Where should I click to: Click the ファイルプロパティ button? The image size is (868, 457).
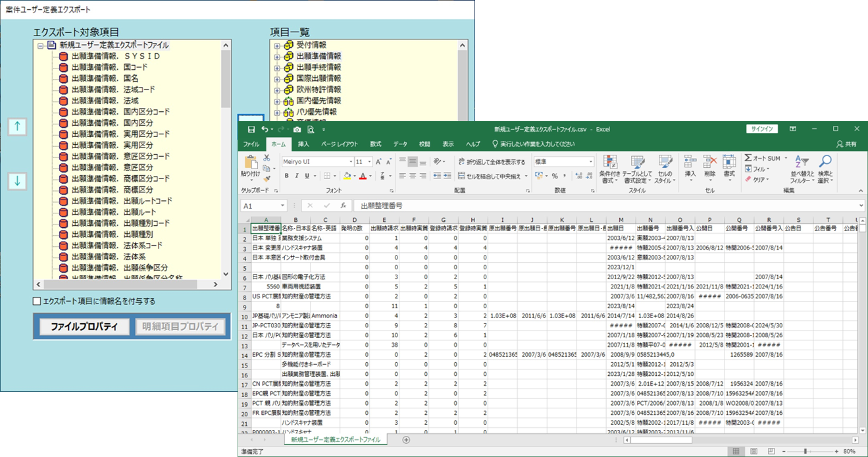(84, 327)
